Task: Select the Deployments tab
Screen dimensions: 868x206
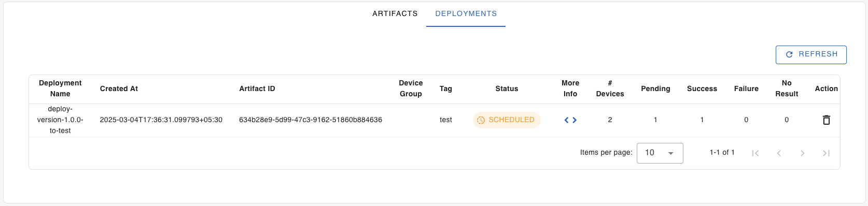Action: [x=466, y=13]
